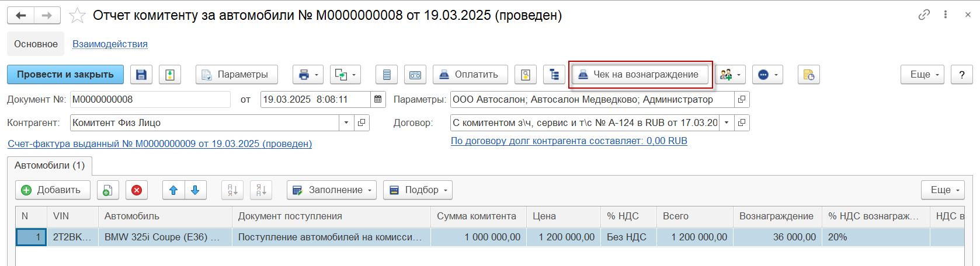Open the Подбор dropdown
Viewport: 980px width, 266px height.
[x=418, y=190]
